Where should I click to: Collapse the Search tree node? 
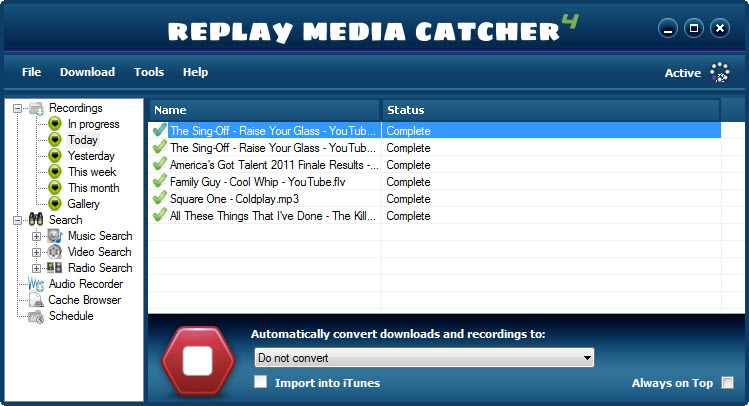point(17,220)
